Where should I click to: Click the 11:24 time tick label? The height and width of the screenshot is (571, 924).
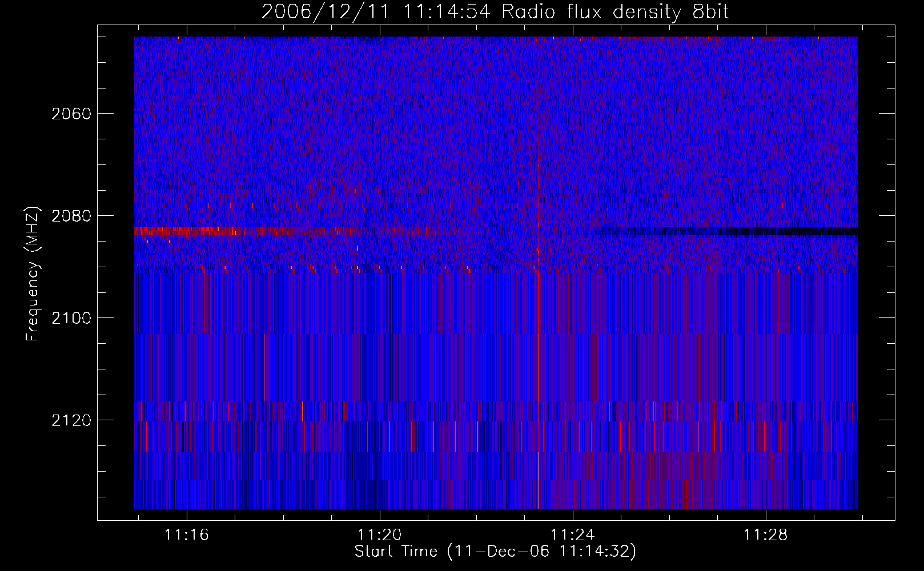(572, 535)
